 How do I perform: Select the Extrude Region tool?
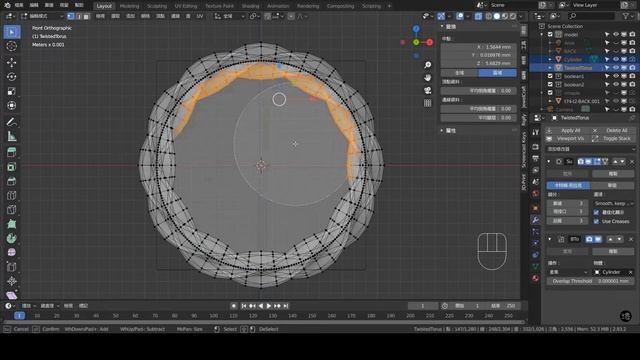click(12, 152)
